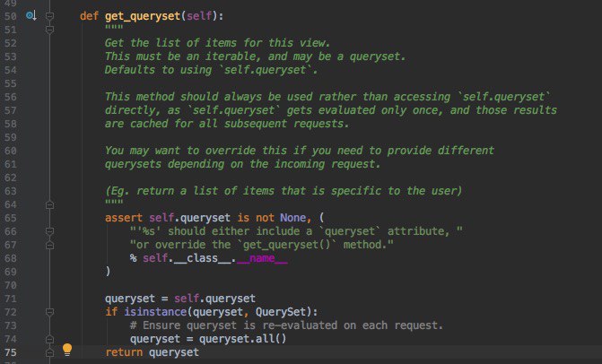Click the closing parenthesis on line 69
The height and width of the screenshot is (364, 602).
(108, 271)
